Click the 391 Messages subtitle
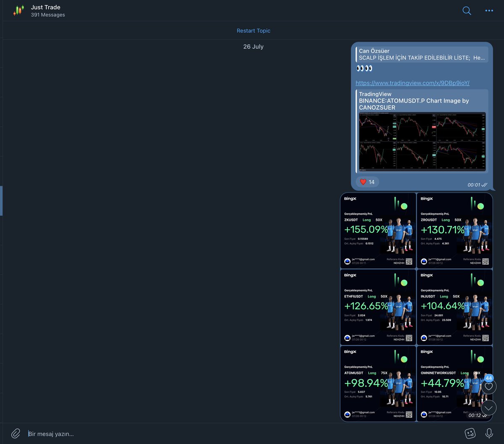 tap(48, 15)
